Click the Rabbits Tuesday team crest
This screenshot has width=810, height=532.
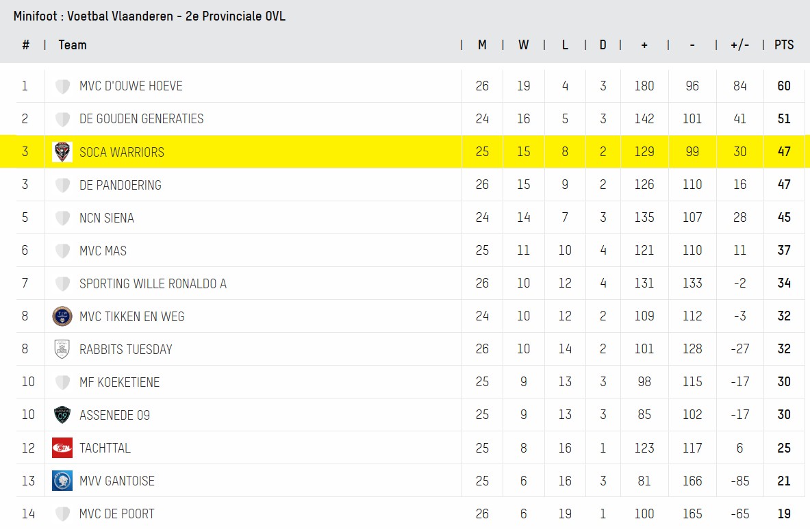(62, 349)
